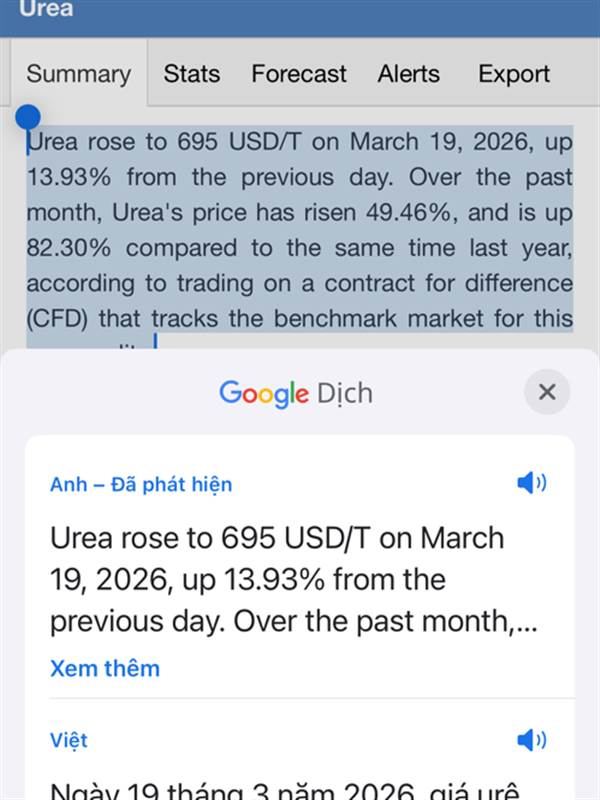Play audio for the English source text
The image size is (600, 800).
[x=532, y=483]
